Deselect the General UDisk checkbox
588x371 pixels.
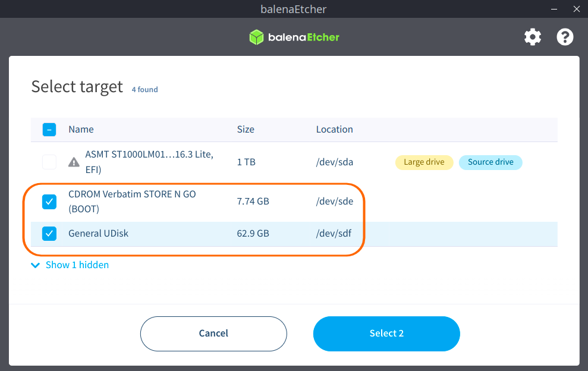(49, 234)
